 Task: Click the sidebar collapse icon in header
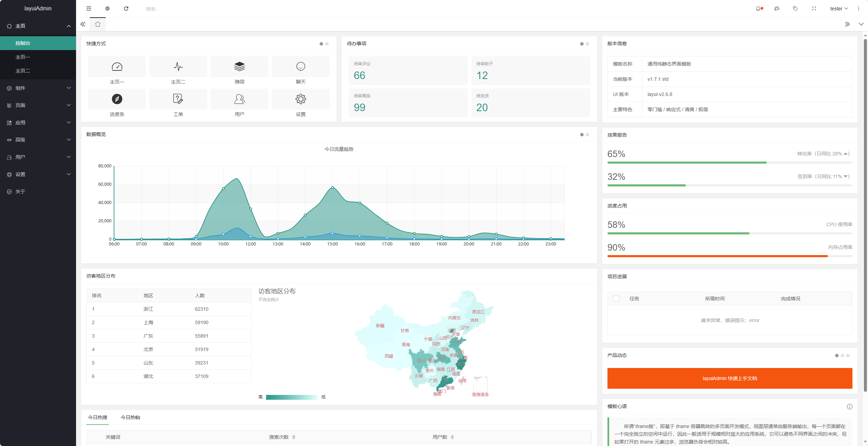(x=89, y=9)
